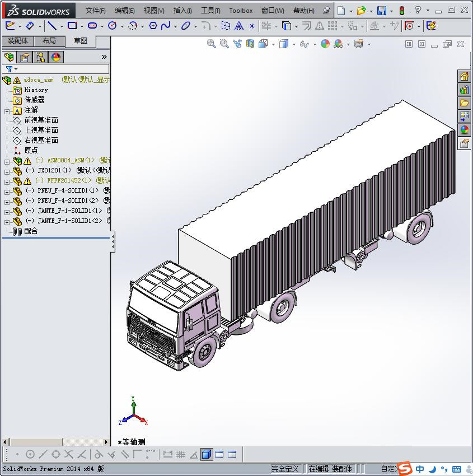Switch to the 装配体 tab

pos(18,41)
